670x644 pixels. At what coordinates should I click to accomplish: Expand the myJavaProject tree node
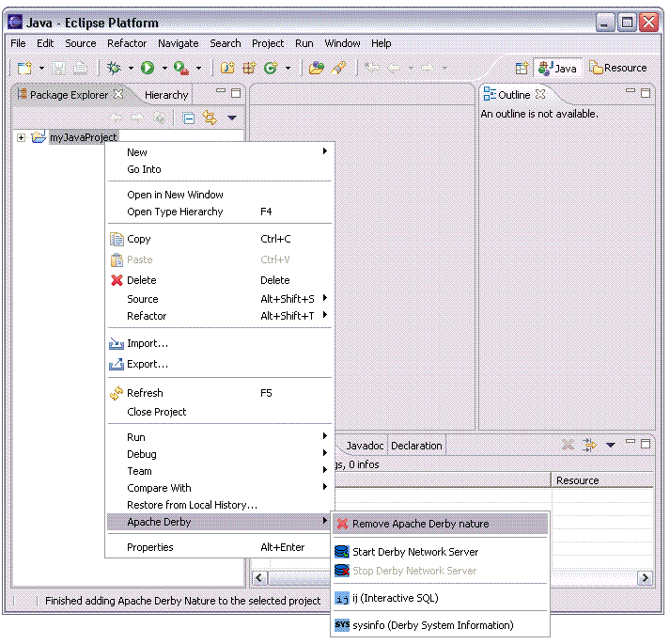point(21,137)
